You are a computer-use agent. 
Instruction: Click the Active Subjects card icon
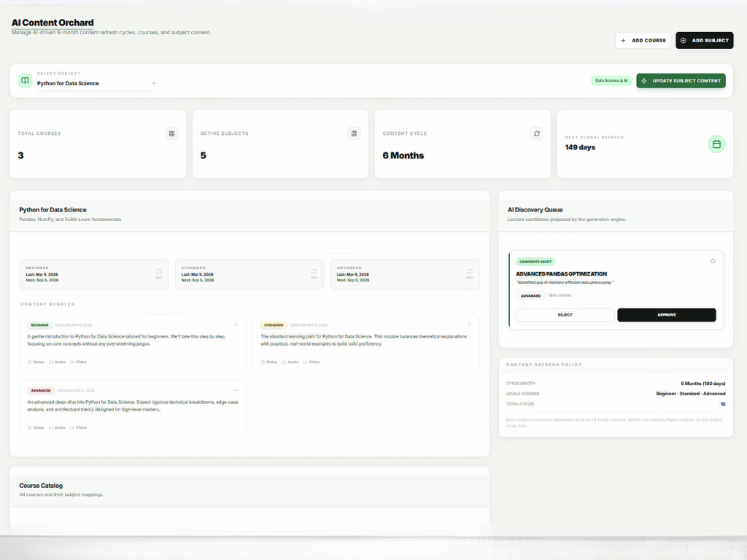click(x=354, y=133)
